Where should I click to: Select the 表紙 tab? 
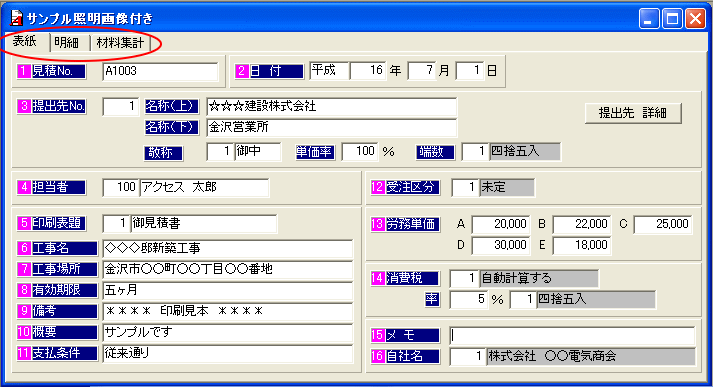point(25,41)
